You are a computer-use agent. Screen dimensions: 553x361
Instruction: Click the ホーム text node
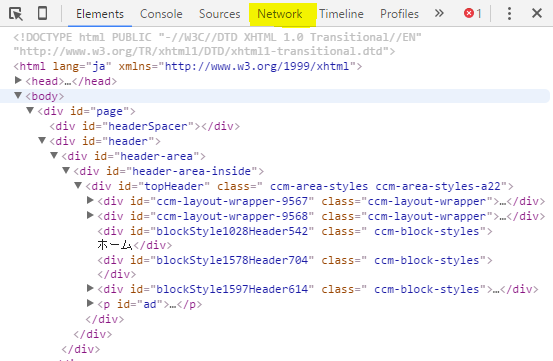pyautogui.click(x=115, y=245)
